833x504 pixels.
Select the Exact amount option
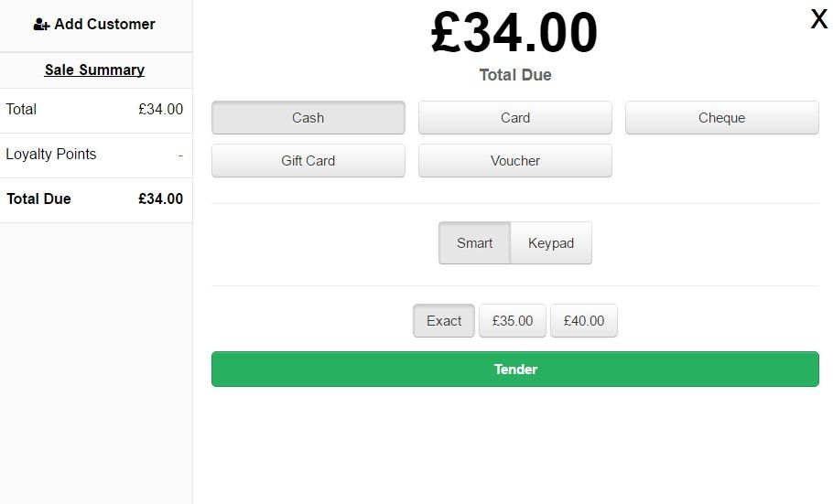444,321
